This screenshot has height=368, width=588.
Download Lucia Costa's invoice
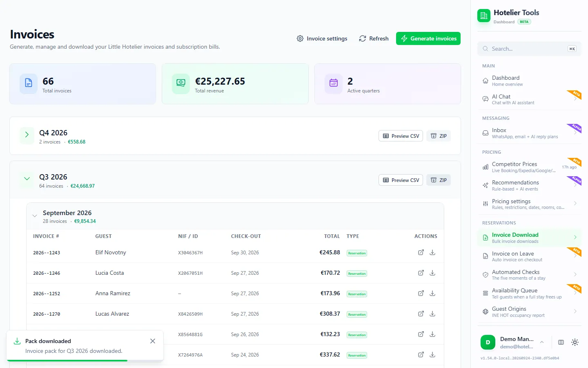(432, 273)
